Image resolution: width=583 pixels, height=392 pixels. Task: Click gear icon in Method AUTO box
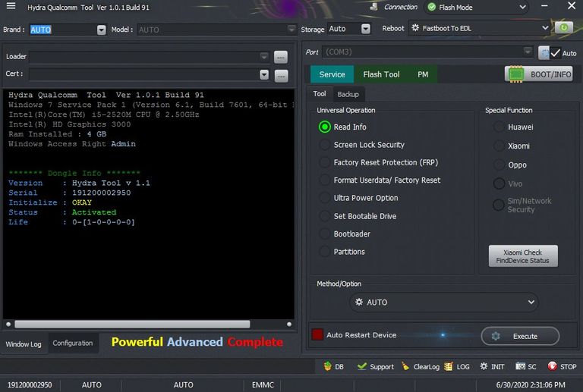click(x=359, y=302)
